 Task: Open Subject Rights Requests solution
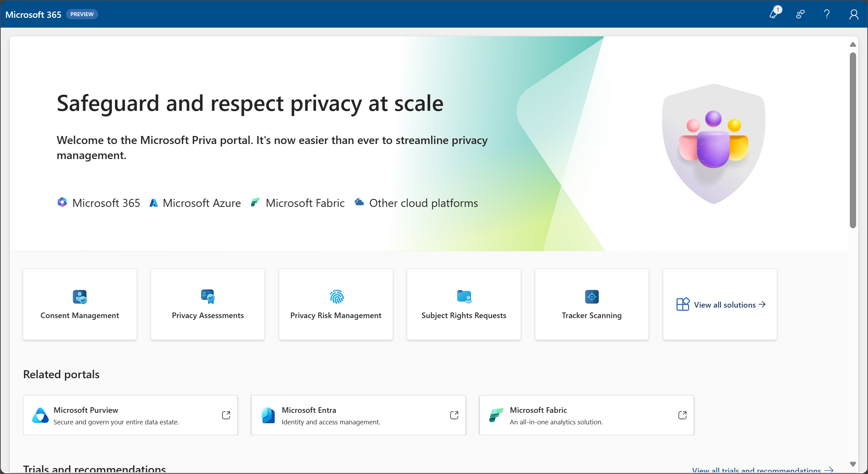(x=463, y=304)
